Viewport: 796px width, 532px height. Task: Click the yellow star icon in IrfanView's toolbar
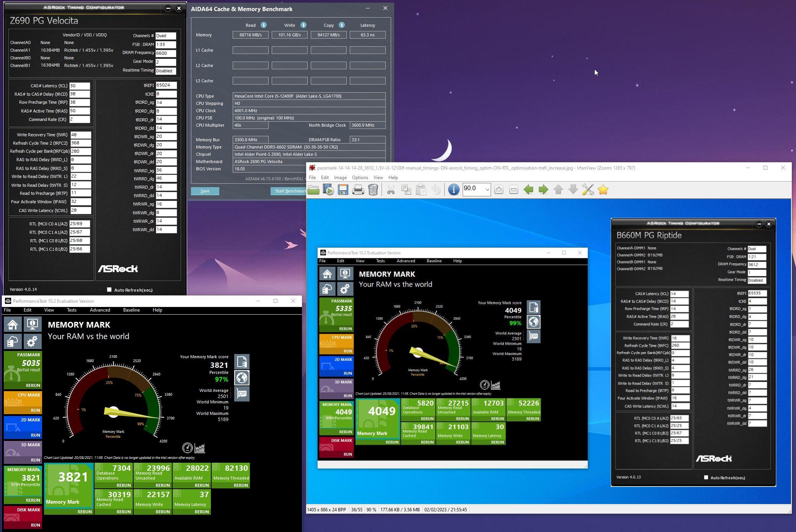click(x=603, y=189)
